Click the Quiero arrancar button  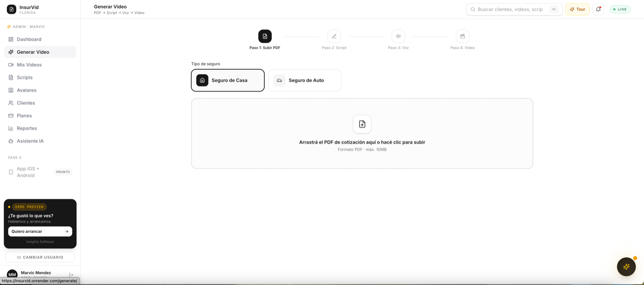tap(40, 231)
